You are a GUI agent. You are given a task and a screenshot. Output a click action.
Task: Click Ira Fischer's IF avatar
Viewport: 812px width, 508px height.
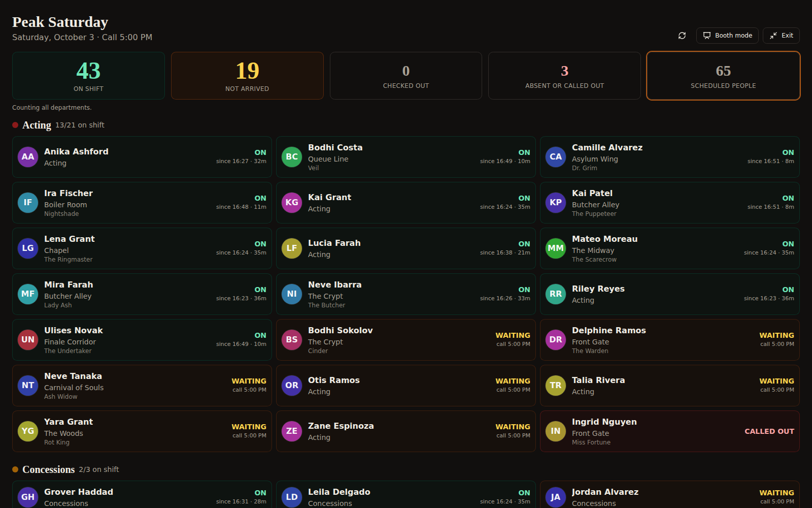pos(28,203)
